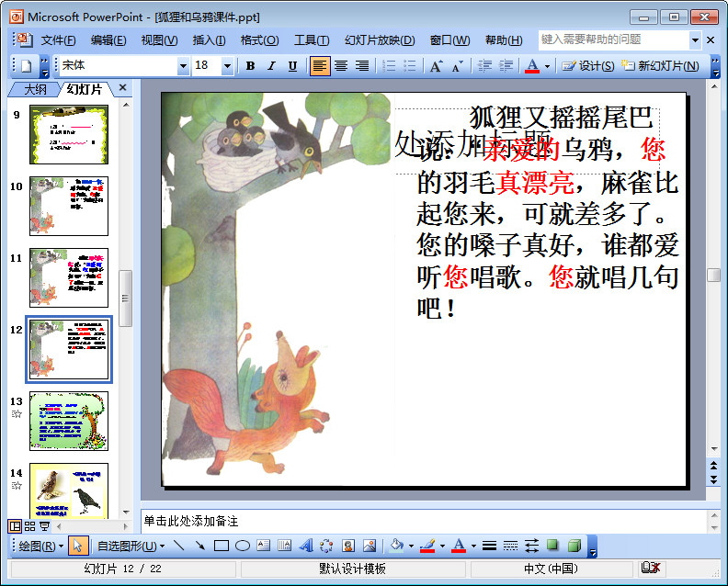This screenshot has height=586, width=728.
Task: Open line color dropdown arrow
Action: [442, 547]
